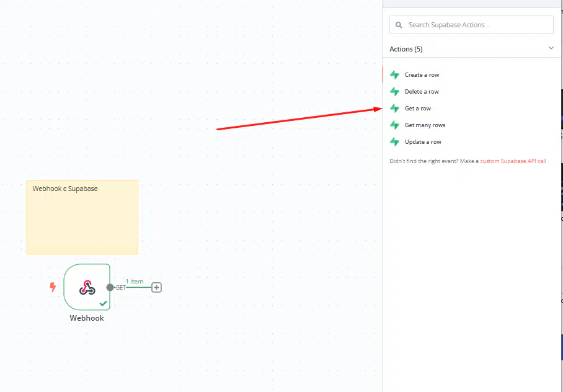Click the orange lightning trigger icon beside Webhook
This screenshot has height=392, width=563.
53,287
